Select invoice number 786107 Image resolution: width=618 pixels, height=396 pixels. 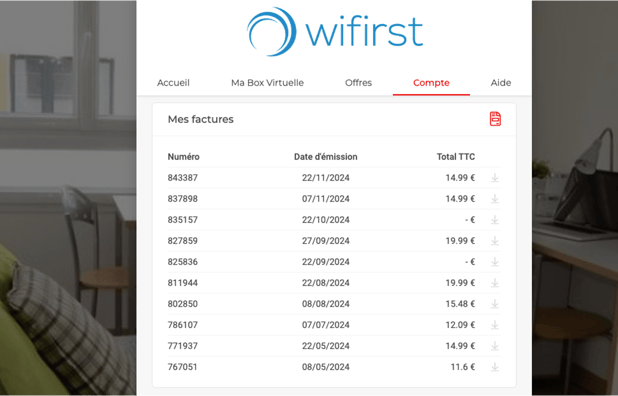coord(182,325)
